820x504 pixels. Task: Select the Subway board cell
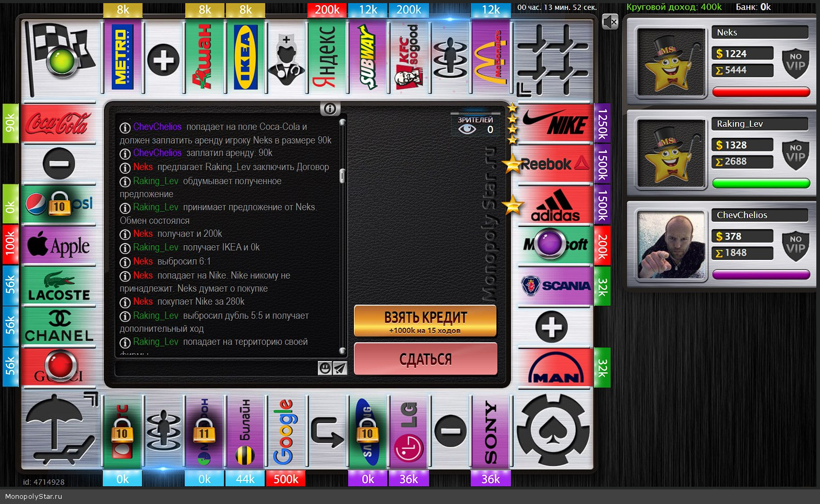coord(367,57)
